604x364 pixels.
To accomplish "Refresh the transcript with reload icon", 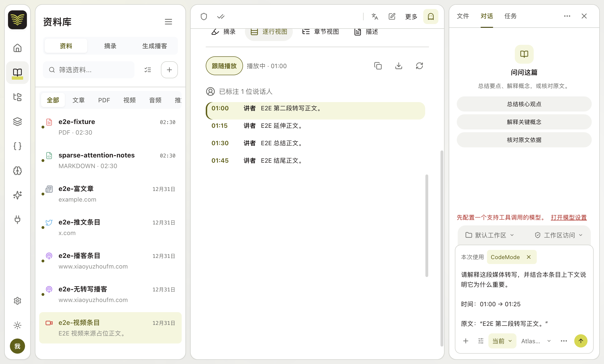I will (x=419, y=66).
